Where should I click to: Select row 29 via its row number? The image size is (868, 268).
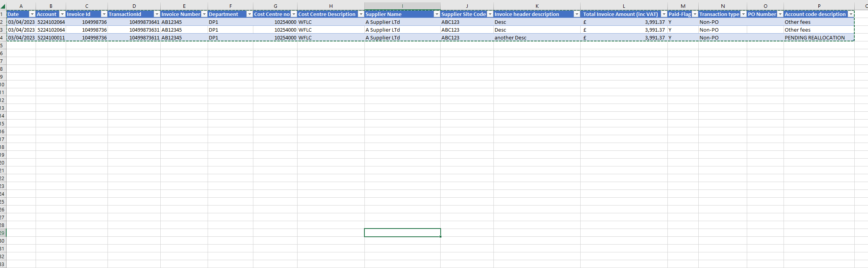point(3,233)
